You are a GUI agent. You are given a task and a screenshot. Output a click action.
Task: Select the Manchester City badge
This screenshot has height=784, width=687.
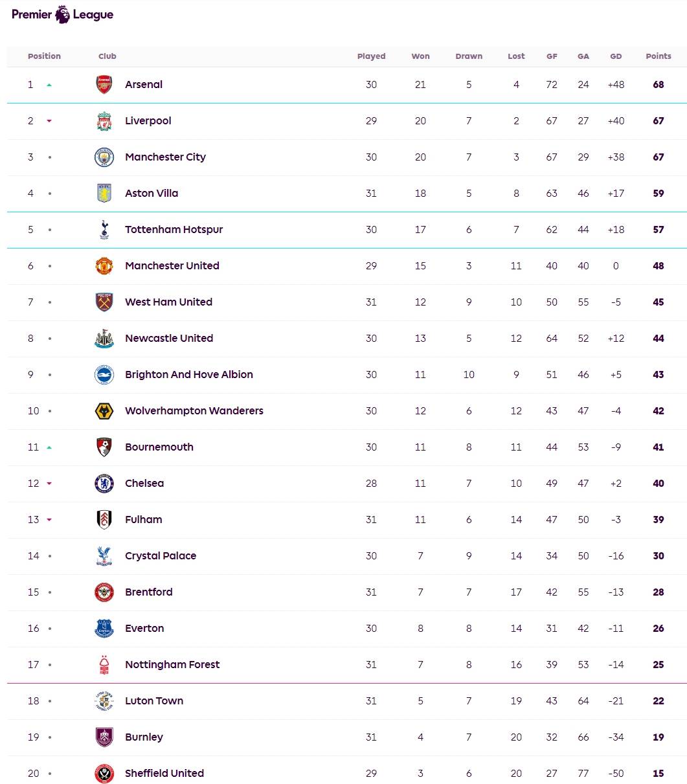(x=104, y=157)
